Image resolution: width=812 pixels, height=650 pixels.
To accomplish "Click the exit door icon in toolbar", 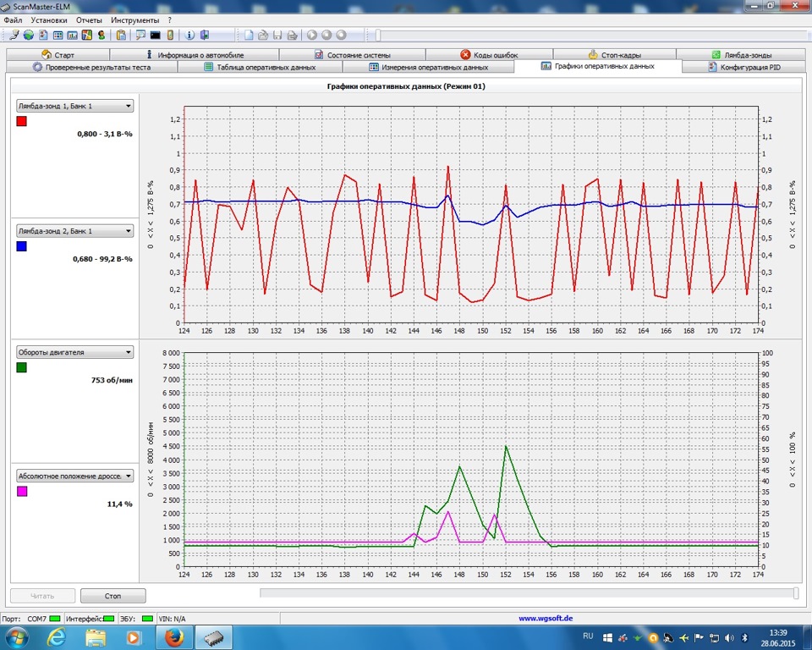I will 204,35.
